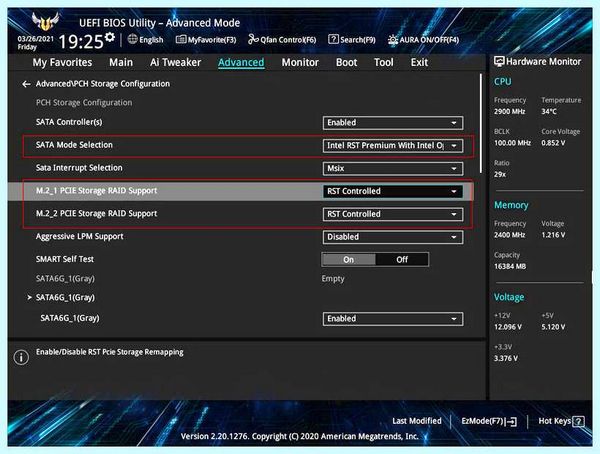Open the SATA Mode Selection dropdown
The height and width of the screenshot is (454, 600).
click(x=393, y=145)
